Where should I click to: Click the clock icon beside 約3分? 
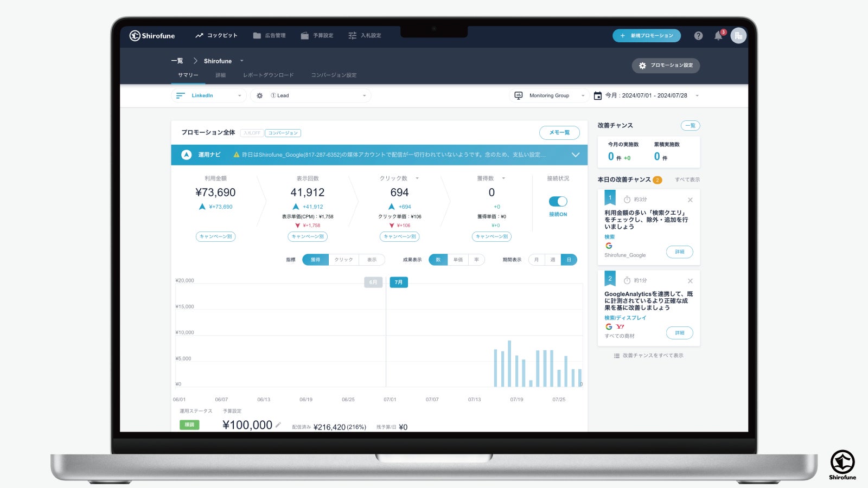(627, 200)
